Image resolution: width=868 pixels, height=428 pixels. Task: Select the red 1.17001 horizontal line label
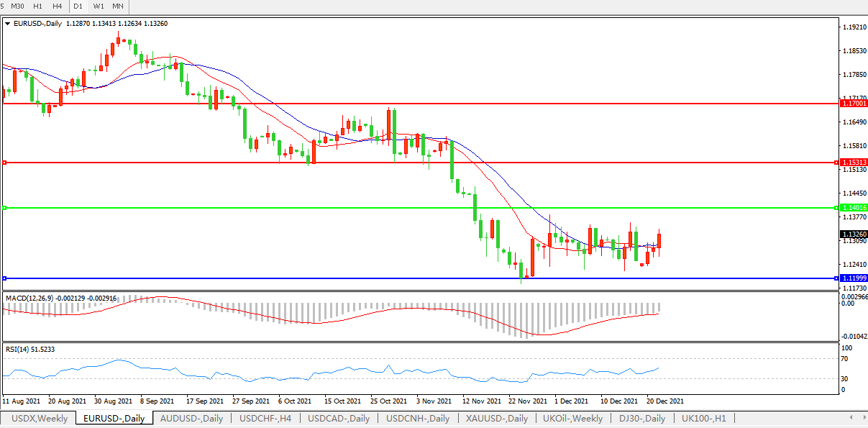(853, 104)
